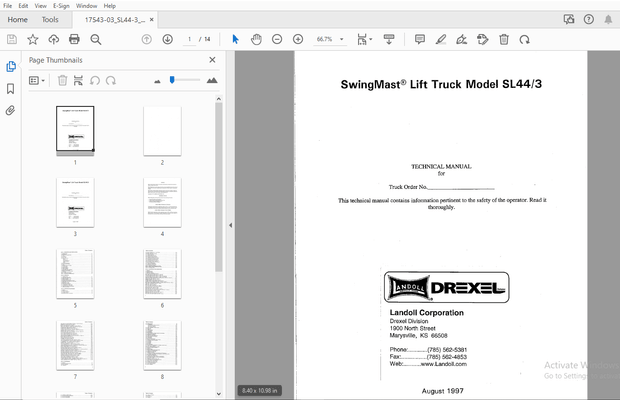Screen dimensions: 620x400
Task: Close the 17543-03_SL44-3 document tab
Action: click(151, 19)
